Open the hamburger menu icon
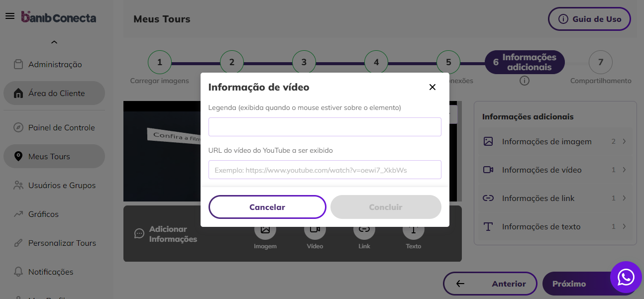Screen dimensions: 644x299 [9, 16]
